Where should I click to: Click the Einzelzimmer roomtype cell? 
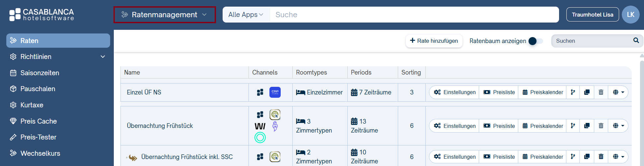point(320,92)
